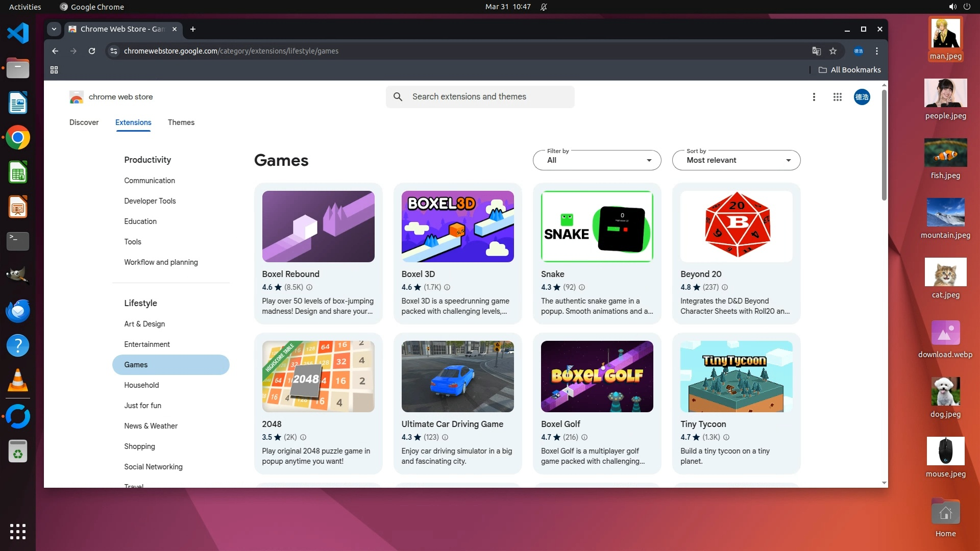Select Developer Tools category
Screen dimensions: 980x551
150,201
